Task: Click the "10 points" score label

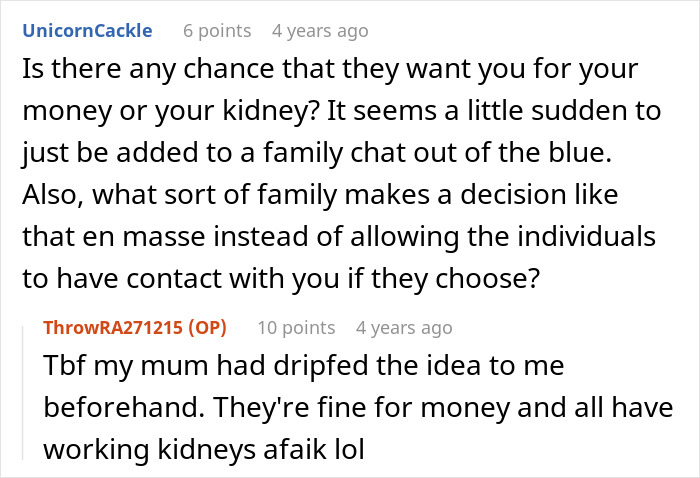Action: point(296,327)
